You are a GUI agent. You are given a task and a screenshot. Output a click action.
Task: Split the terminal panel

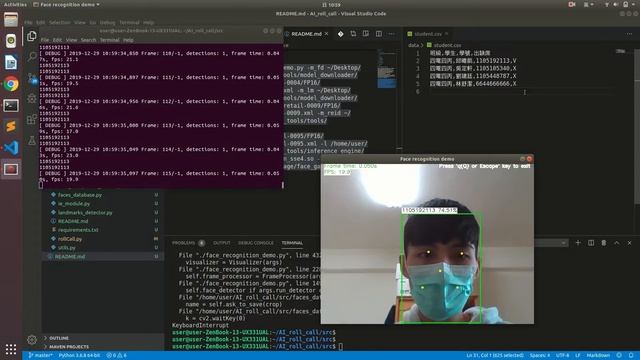coord(591,243)
